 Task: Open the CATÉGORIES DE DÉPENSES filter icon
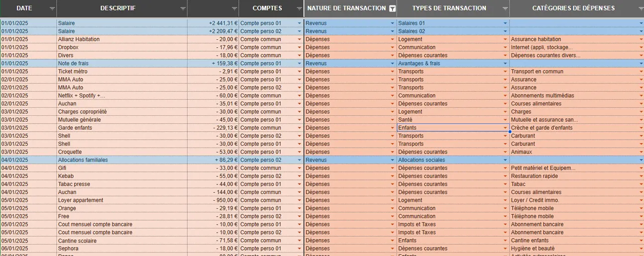coord(640,9)
